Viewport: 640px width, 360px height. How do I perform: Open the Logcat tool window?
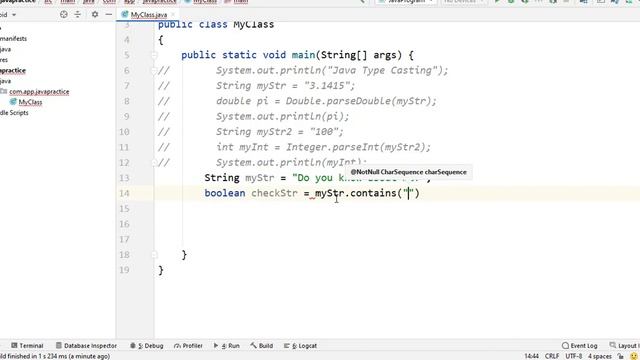300,346
